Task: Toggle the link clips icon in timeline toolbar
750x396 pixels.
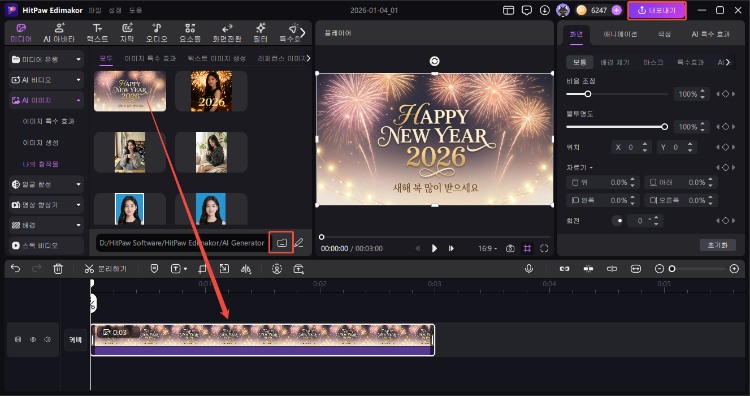Action: click(564, 269)
